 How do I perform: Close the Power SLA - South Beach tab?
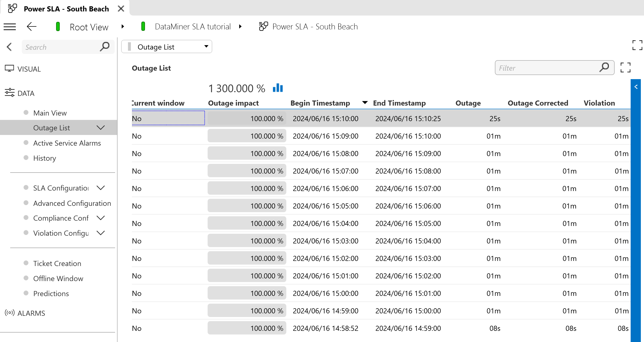pyautogui.click(x=121, y=9)
